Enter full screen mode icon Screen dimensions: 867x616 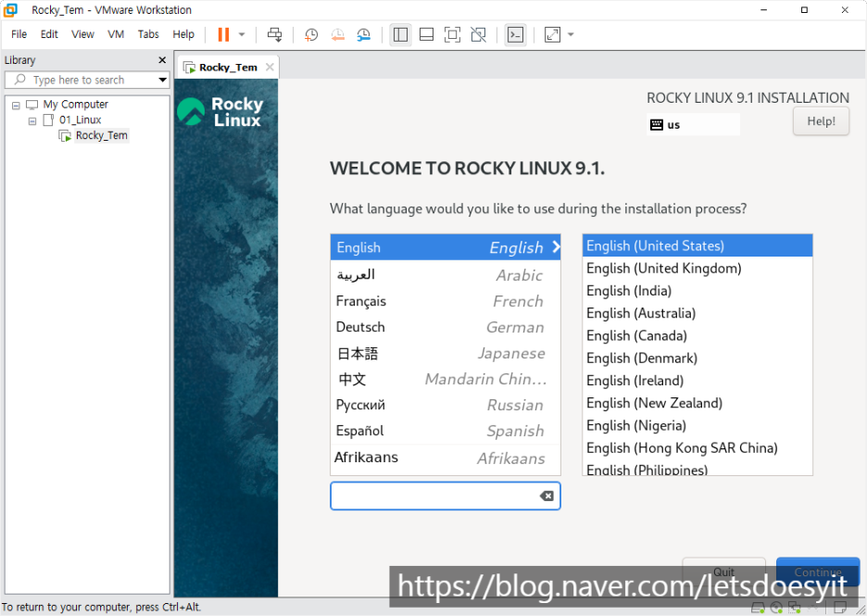pyautogui.click(x=452, y=35)
